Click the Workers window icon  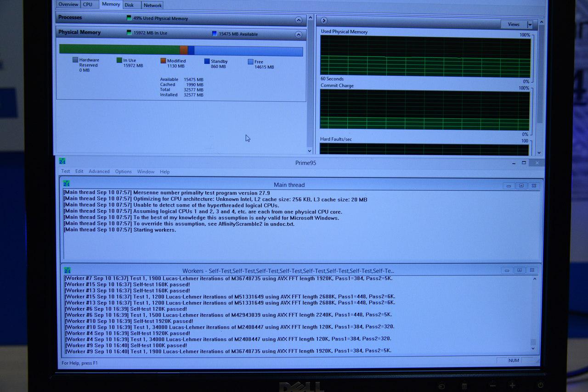[67, 270]
